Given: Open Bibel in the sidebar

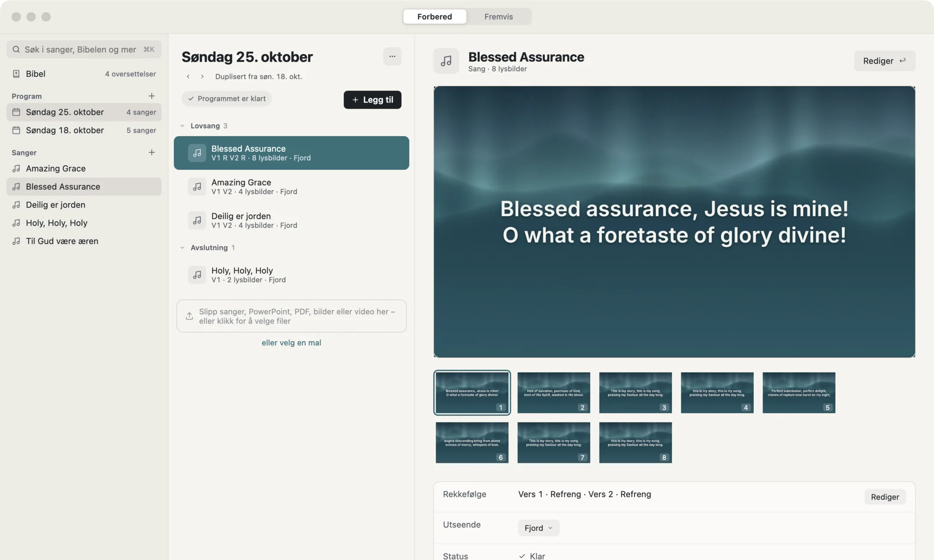Looking at the screenshot, I should pyautogui.click(x=84, y=74).
